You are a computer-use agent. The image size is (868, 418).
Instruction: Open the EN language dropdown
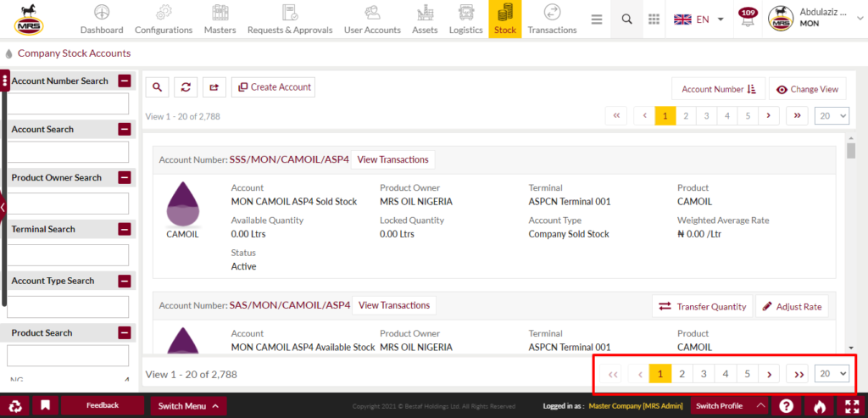(x=698, y=20)
